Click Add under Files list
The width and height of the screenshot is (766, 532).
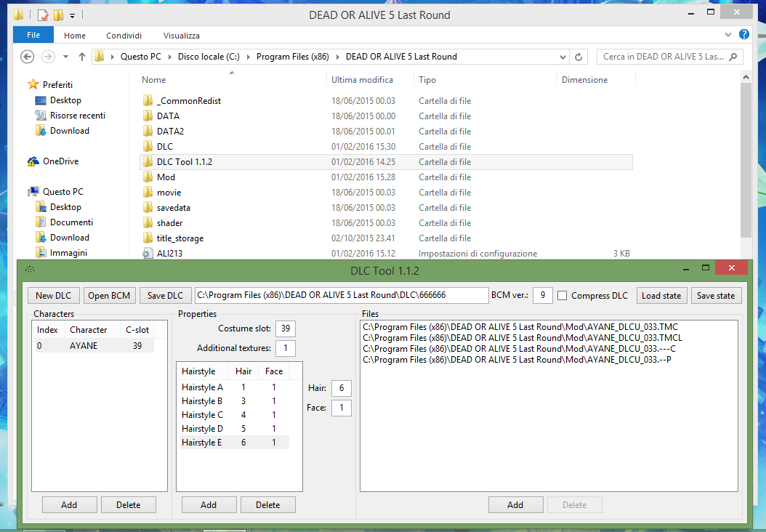(515, 504)
